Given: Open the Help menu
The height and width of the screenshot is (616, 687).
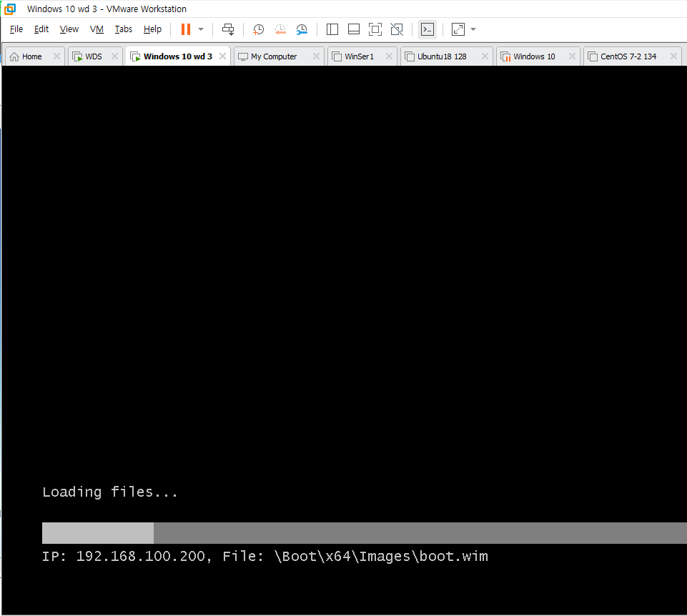Looking at the screenshot, I should coord(152,29).
